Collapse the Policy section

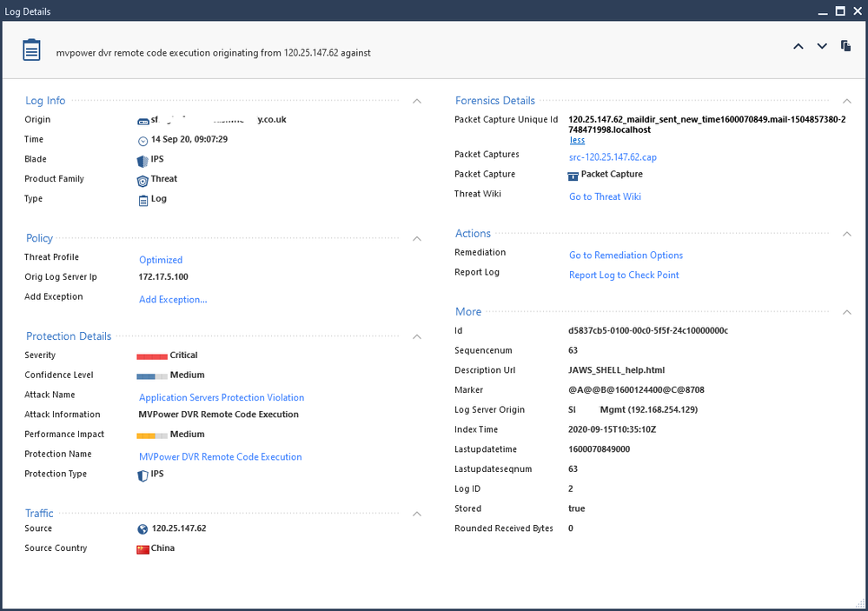click(417, 239)
